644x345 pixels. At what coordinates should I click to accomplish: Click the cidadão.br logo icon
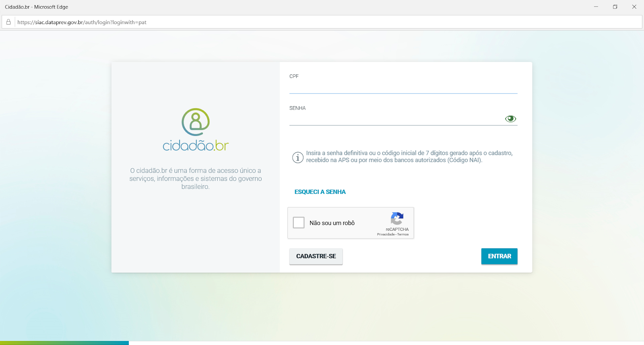pos(196,122)
